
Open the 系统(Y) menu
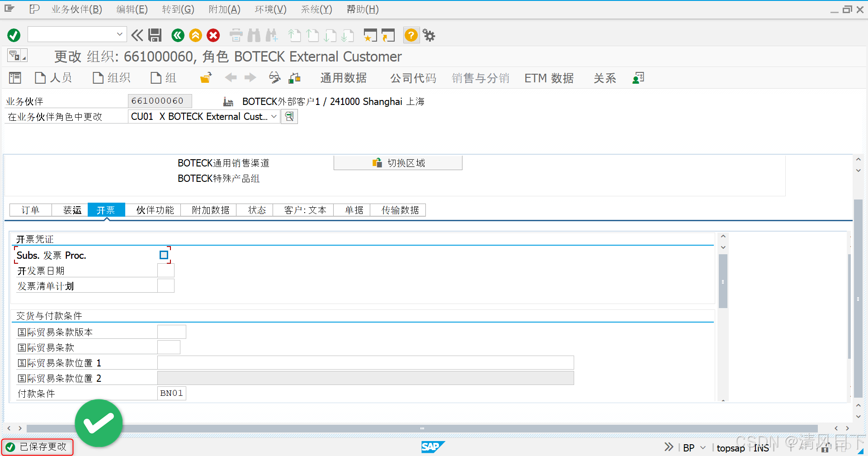(316, 9)
